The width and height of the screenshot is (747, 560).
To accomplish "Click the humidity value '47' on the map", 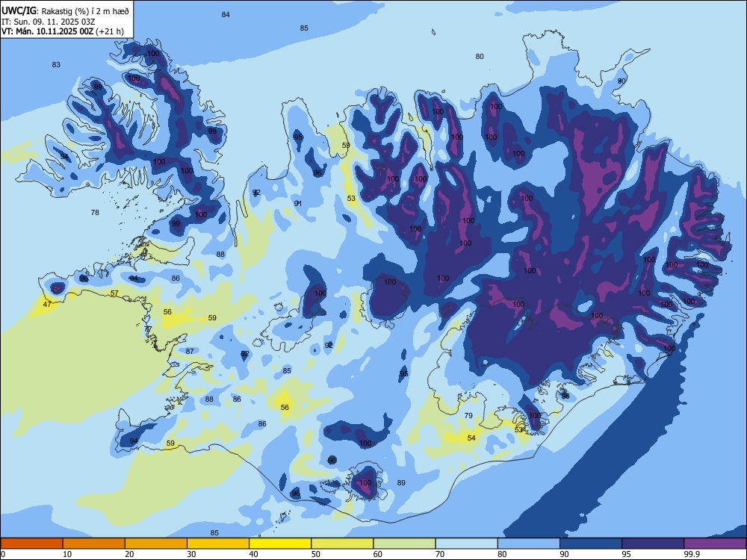I will [x=46, y=305].
